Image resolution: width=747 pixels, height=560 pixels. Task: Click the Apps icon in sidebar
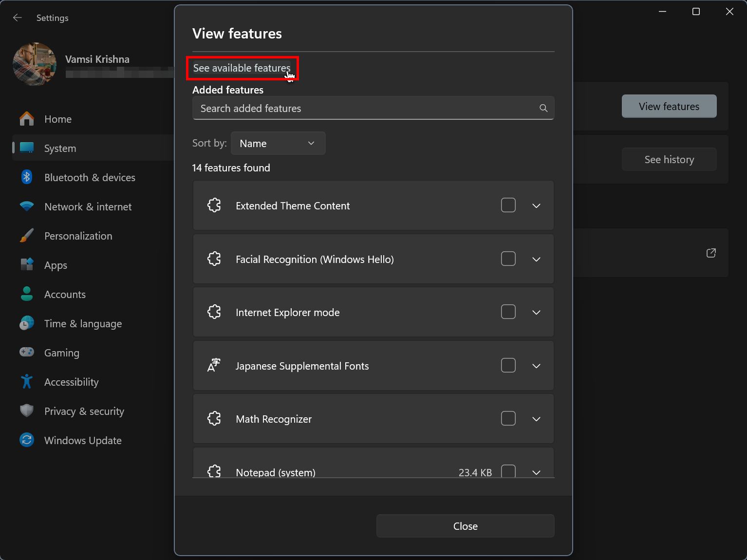pyautogui.click(x=27, y=265)
